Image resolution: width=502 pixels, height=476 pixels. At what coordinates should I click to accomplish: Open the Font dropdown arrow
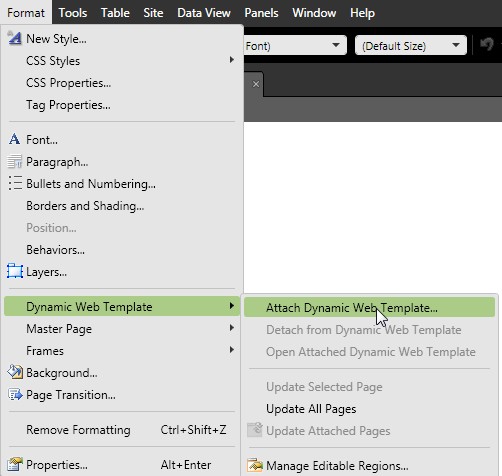click(x=336, y=45)
